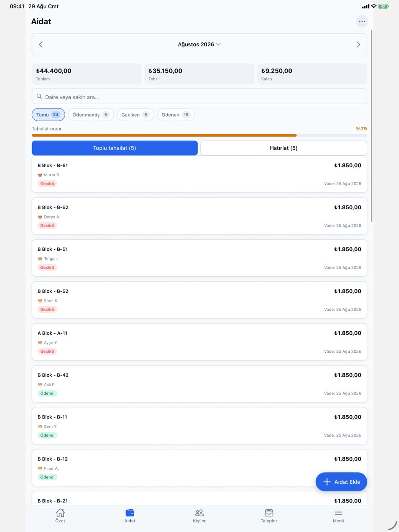Click the ₺9.250,00 Kalan summary card
399x532 pixels.
[x=312, y=74]
